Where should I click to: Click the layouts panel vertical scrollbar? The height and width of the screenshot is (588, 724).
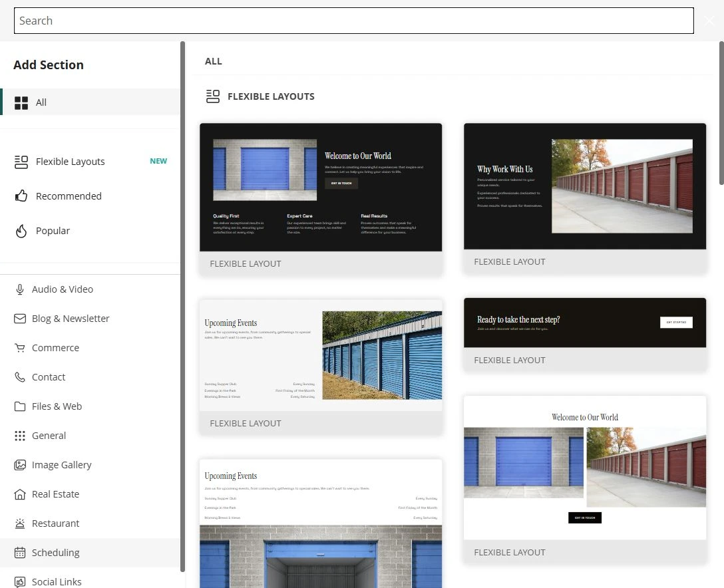point(721,113)
